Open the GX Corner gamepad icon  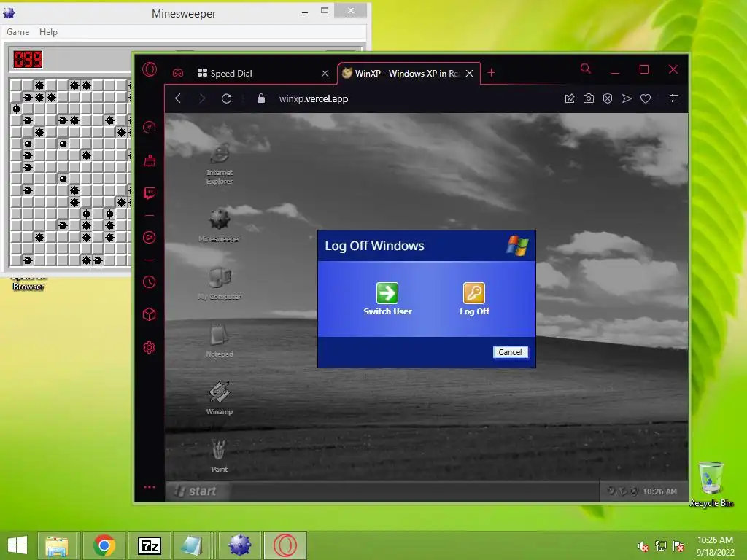point(178,74)
